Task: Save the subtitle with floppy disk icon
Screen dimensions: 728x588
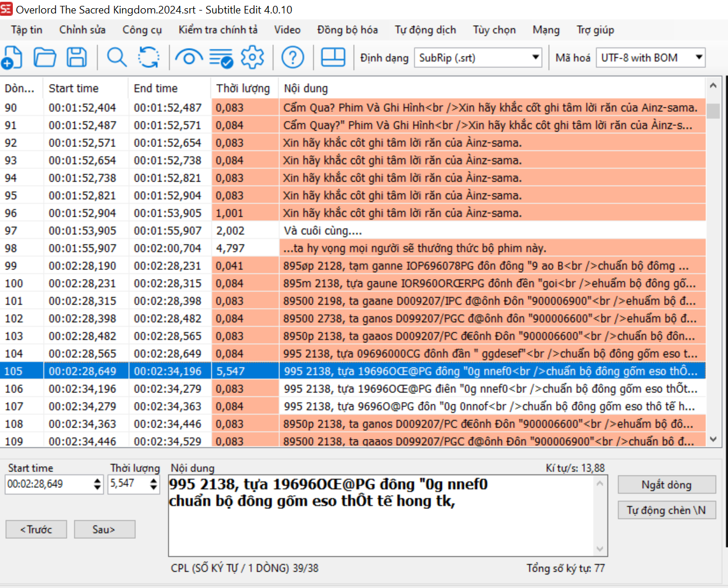Action: pyautogui.click(x=76, y=57)
